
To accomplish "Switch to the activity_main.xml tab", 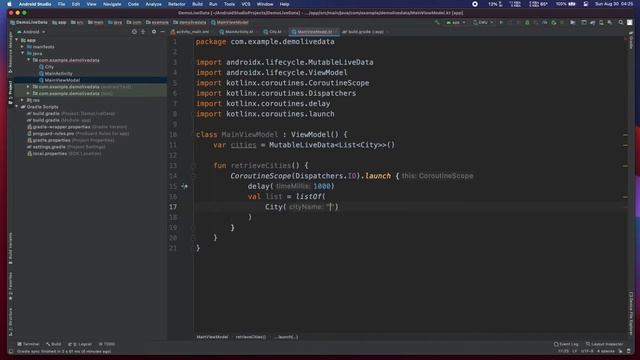I will 190,32.
